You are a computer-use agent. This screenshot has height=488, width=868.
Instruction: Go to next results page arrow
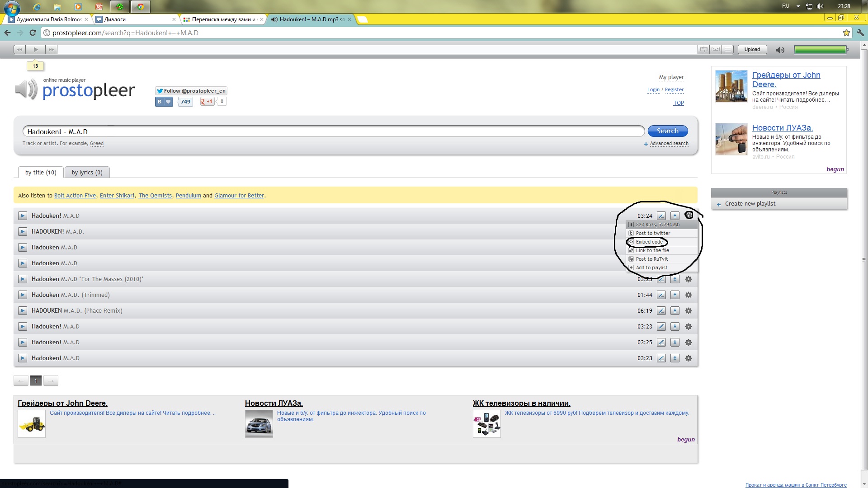point(51,381)
